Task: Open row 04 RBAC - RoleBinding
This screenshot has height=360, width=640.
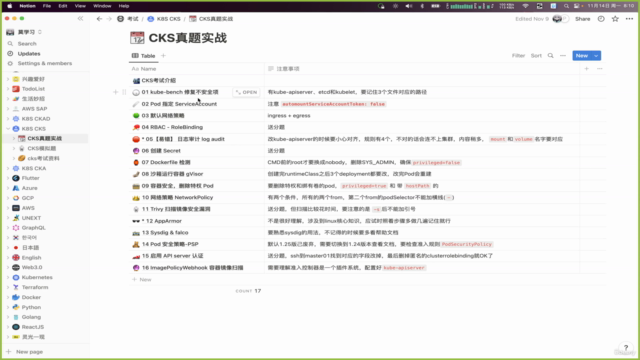Action: point(172,127)
